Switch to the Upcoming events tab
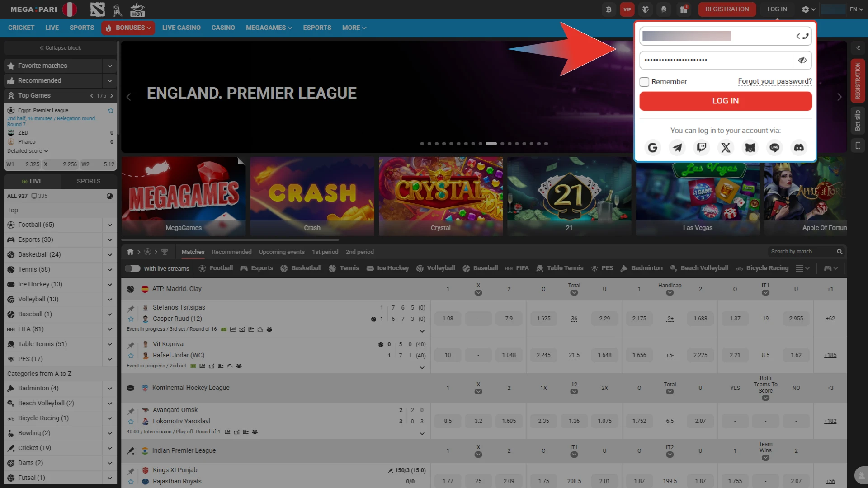Image resolution: width=868 pixels, height=488 pixels. tap(282, 252)
